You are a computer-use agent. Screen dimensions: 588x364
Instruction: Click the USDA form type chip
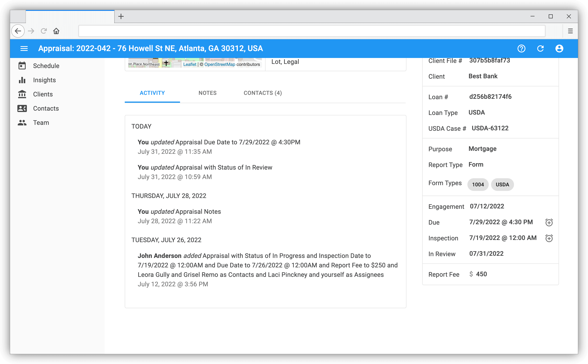502,185
